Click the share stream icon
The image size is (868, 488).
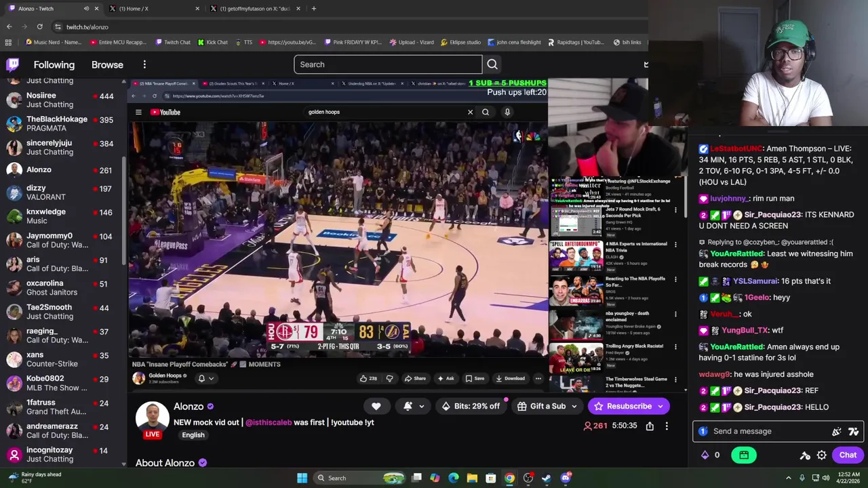point(650,426)
